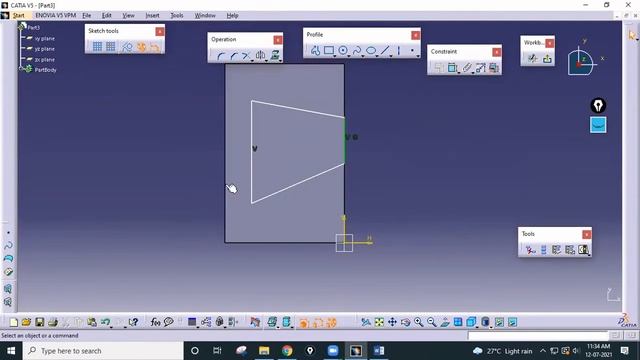Image resolution: width=640 pixels, height=360 pixels.
Task: Choose the Corner tool in Operation
Action: 220,56
